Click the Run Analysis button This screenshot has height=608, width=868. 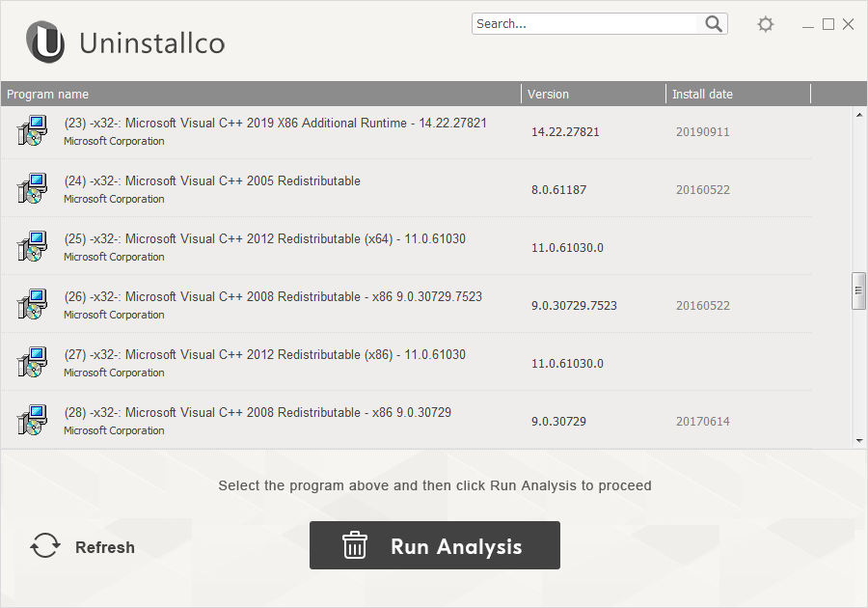tap(435, 545)
